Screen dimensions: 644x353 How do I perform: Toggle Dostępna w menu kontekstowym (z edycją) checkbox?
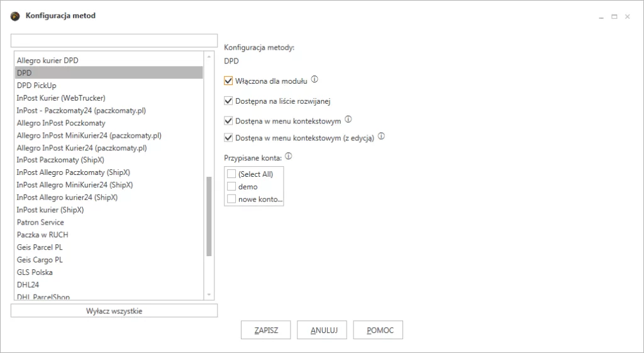[228, 138]
